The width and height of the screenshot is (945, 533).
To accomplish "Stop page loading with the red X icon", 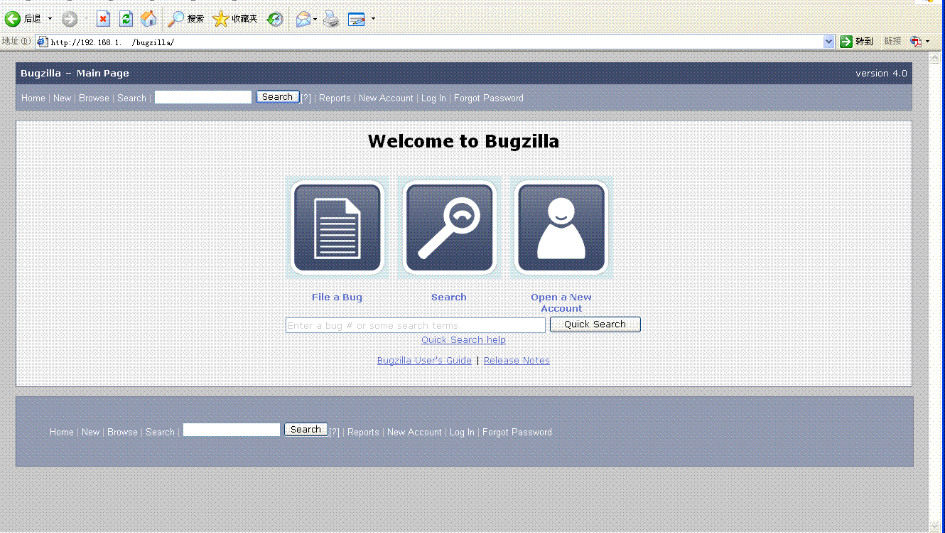I will pos(103,19).
